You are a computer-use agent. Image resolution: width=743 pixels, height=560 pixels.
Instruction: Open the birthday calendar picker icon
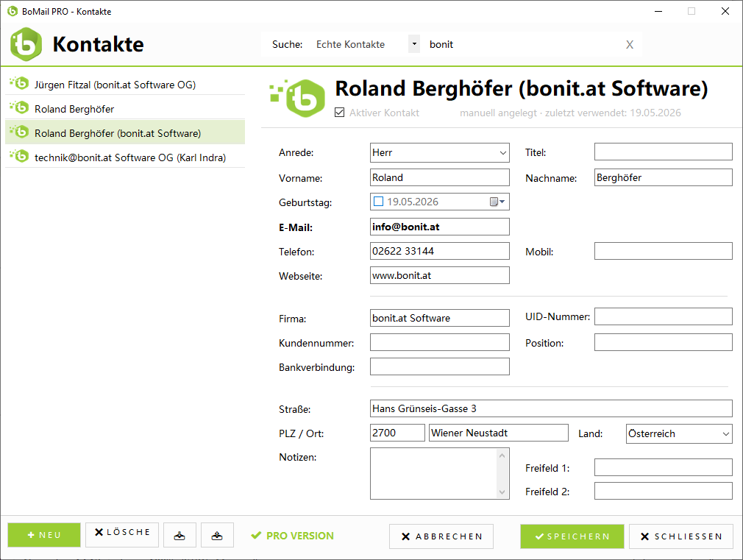(497, 202)
